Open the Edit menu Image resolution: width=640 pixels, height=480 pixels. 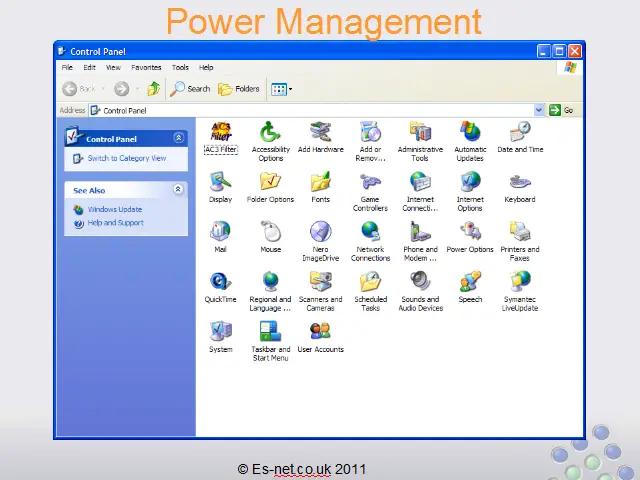coord(89,67)
